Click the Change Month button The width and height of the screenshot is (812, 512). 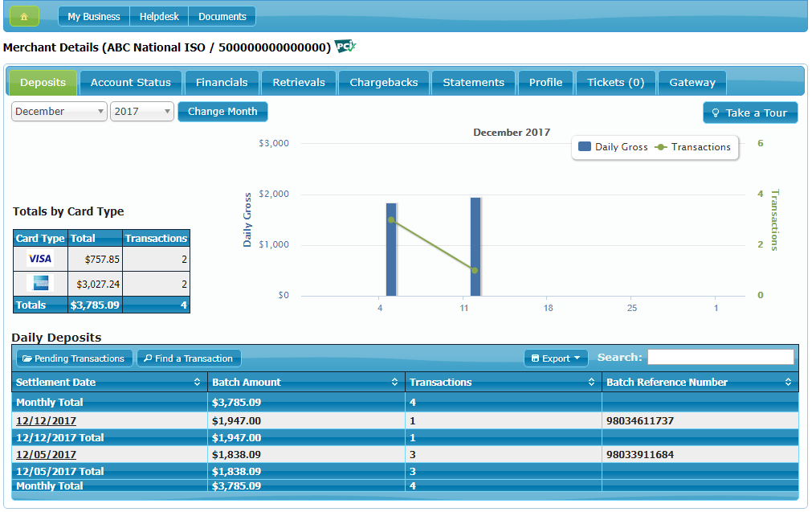click(222, 112)
